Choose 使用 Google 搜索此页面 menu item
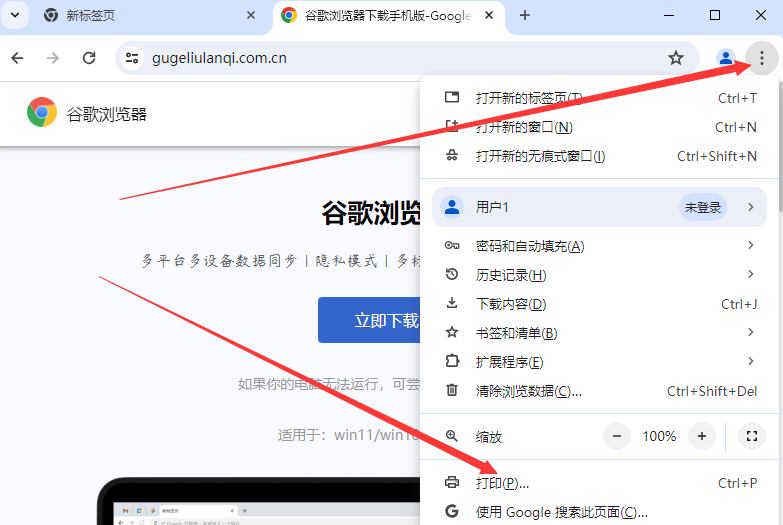Viewport: 783px width, 525px height. tap(599, 512)
